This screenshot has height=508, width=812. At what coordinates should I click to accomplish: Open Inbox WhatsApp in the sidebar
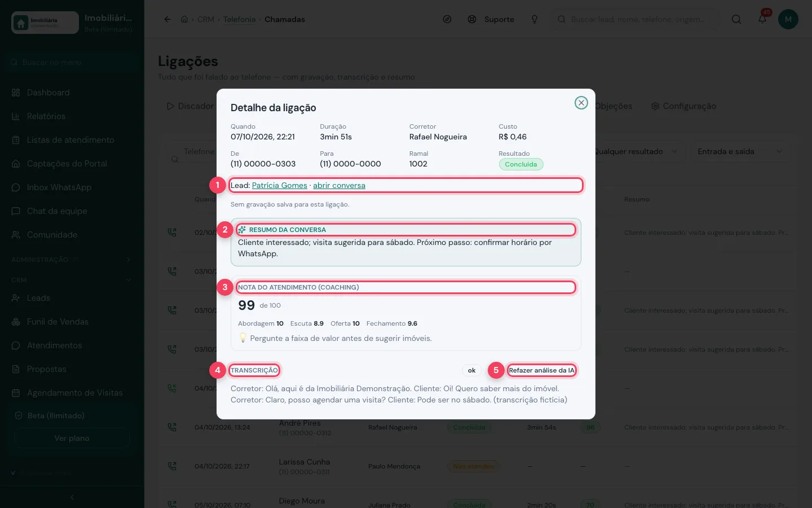click(x=72, y=187)
